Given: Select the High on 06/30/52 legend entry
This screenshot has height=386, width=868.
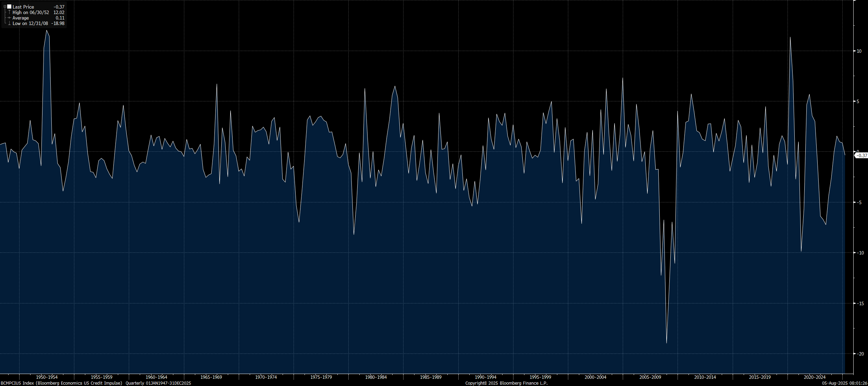Looking at the screenshot, I should 31,12.
